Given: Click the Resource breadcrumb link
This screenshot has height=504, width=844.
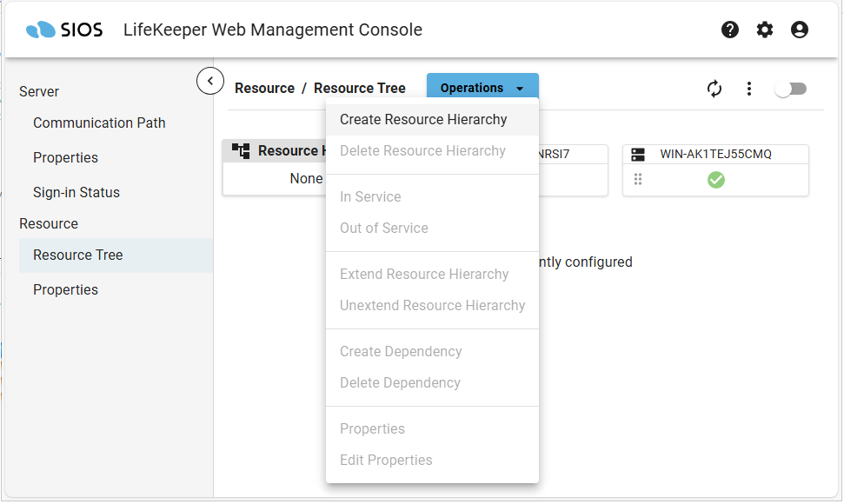Looking at the screenshot, I should point(264,89).
